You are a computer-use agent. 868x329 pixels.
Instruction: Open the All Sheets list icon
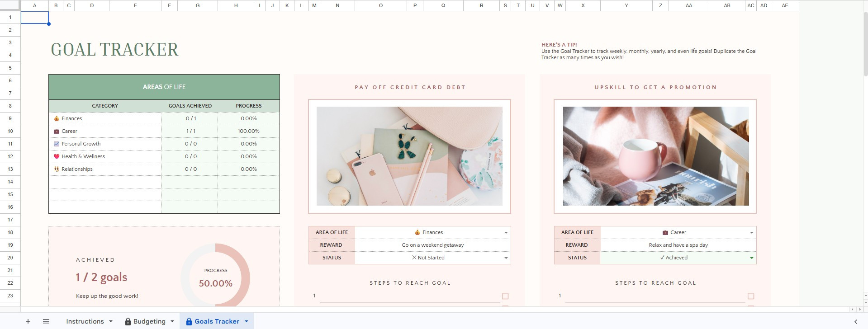pyautogui.click(x=46, y=321)
